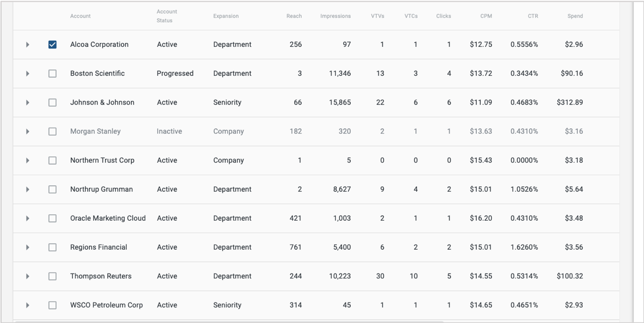Expand the Northrup Grumman row
This screenshot has width=644, height=323.
(x=27, y=189)
